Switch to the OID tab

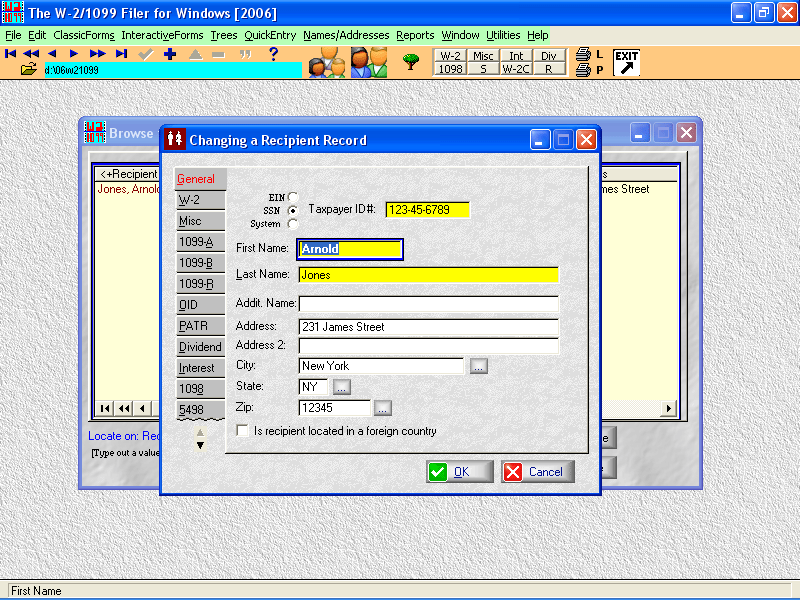pyautogui.click(x=200, y=305)
